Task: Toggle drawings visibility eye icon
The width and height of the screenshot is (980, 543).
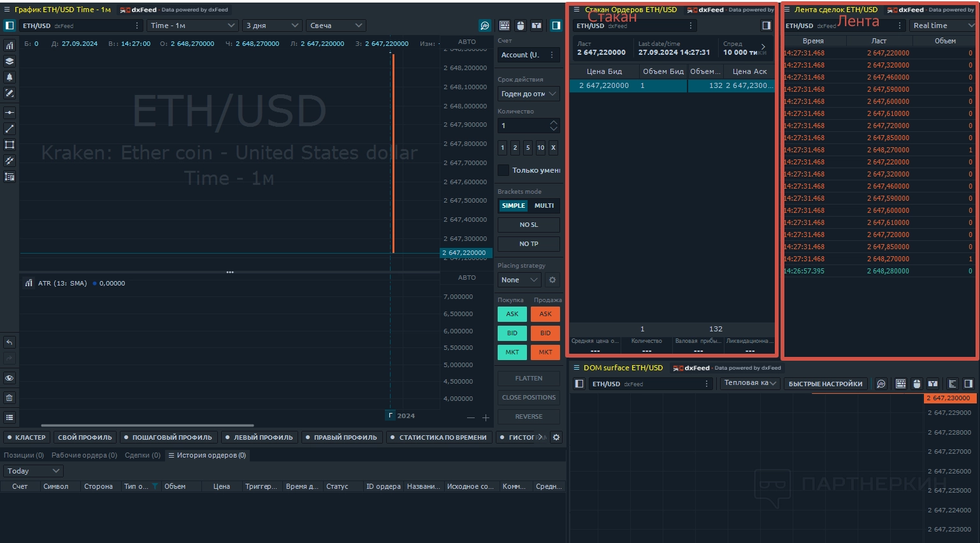Action: 10,378
